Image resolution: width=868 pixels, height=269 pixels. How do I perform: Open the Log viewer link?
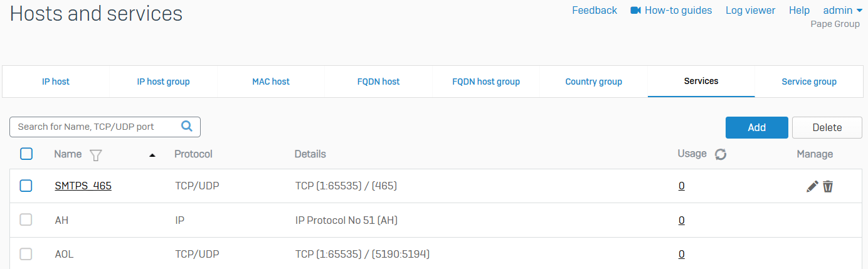tap(750, 11)
